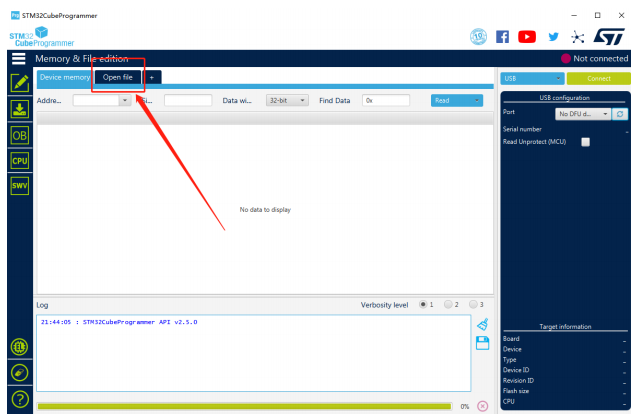The image size is (634, 414).
Task: Save the log with disk icon
Action: [x=482, y=342]
